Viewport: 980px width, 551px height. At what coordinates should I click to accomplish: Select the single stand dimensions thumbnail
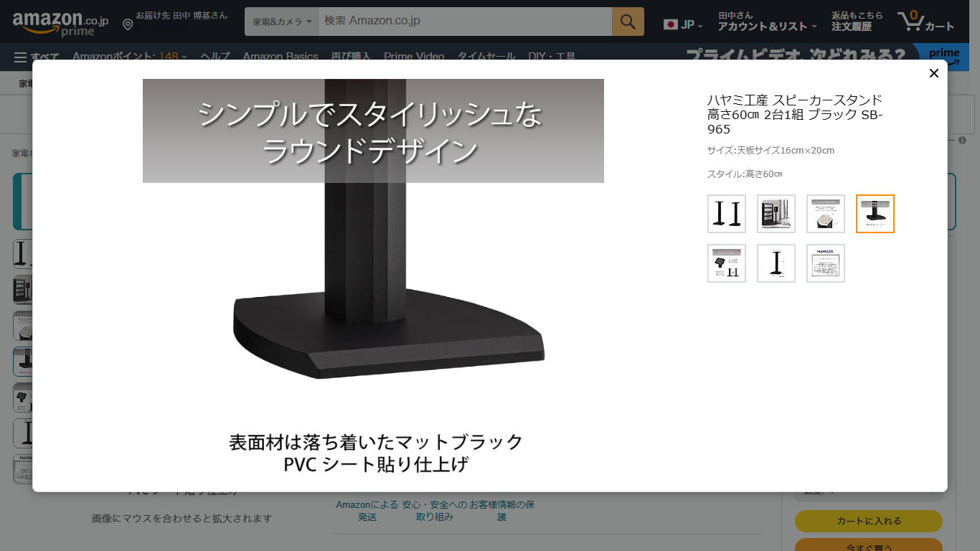(776, 263)
